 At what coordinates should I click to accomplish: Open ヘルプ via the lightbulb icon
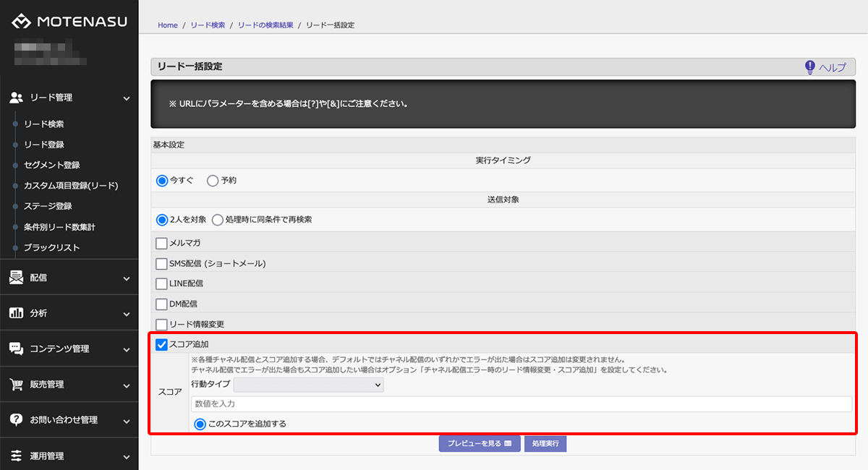click(810, 67)
